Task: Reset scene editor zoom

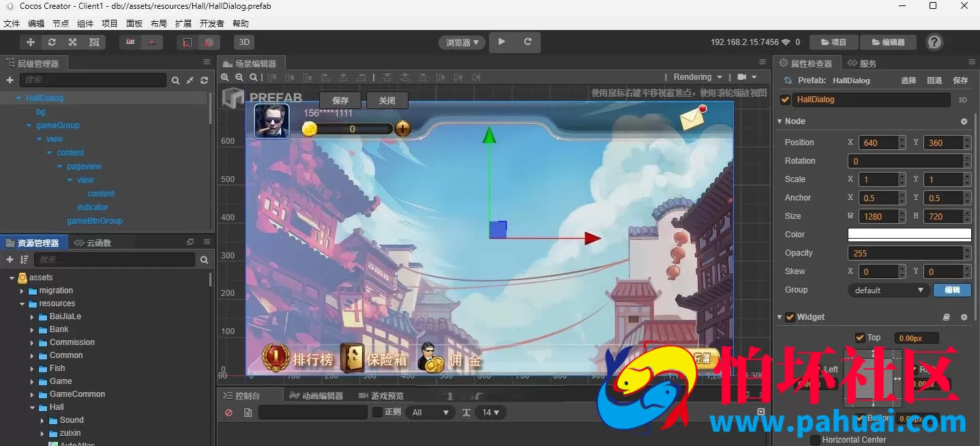Action: [254, 78]
